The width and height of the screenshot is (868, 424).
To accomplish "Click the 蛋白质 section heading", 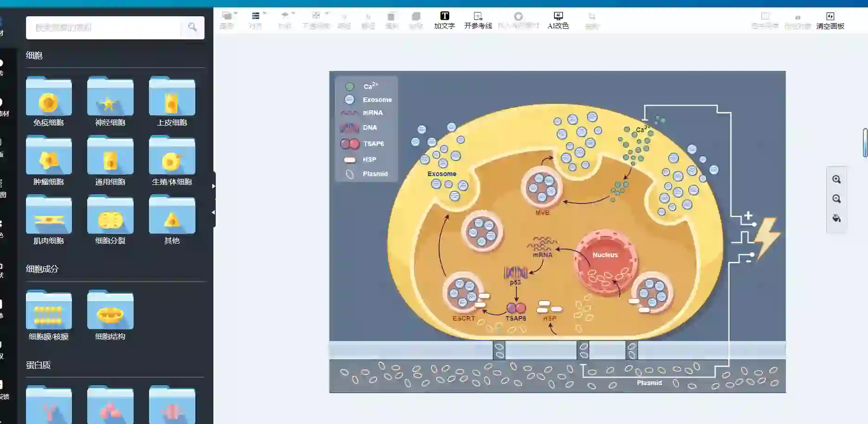I will (38, 365).
